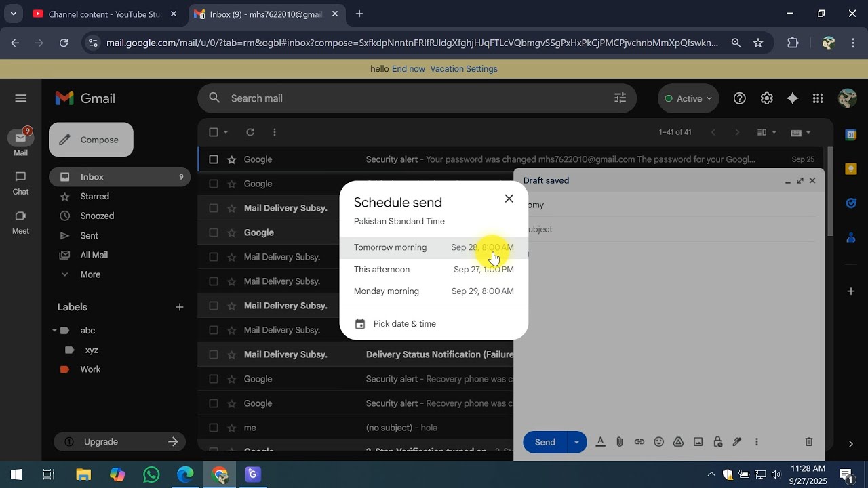
Task: Insert link icon in compose
Action: point(639,442)
